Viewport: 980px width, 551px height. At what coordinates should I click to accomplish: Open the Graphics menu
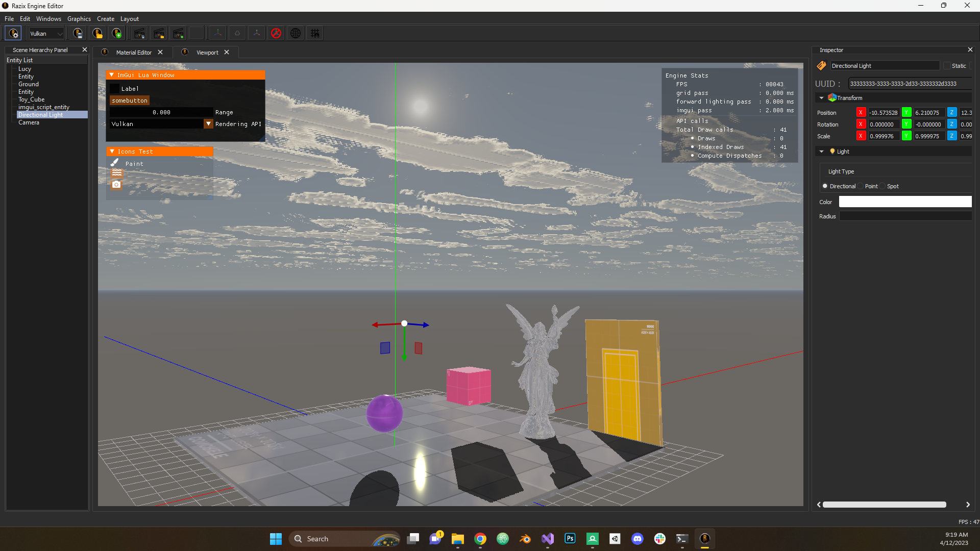pyautogui.click(x=79, y=19)
